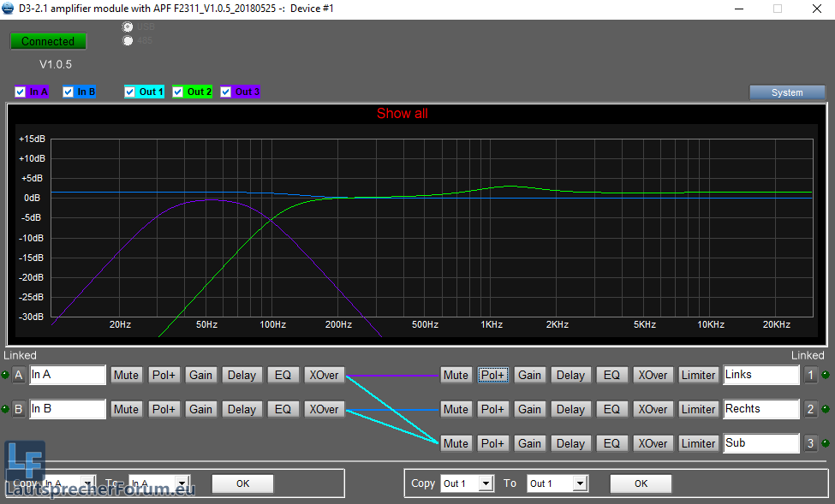Screen dimensions: 835x504
Task: Select output channel 3 number button
Action: coord(810,443)
